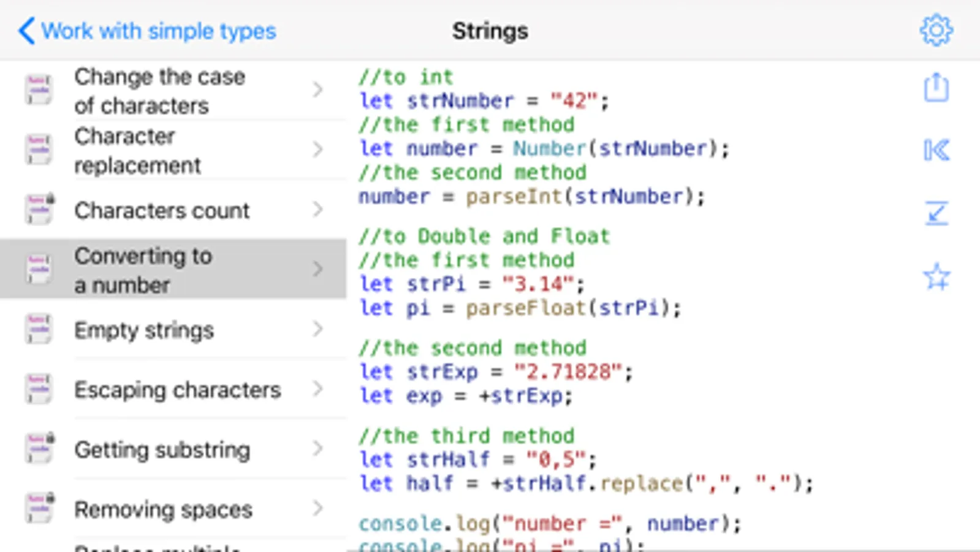Mark snippet as favorite with star

click(x=936, y=277)
